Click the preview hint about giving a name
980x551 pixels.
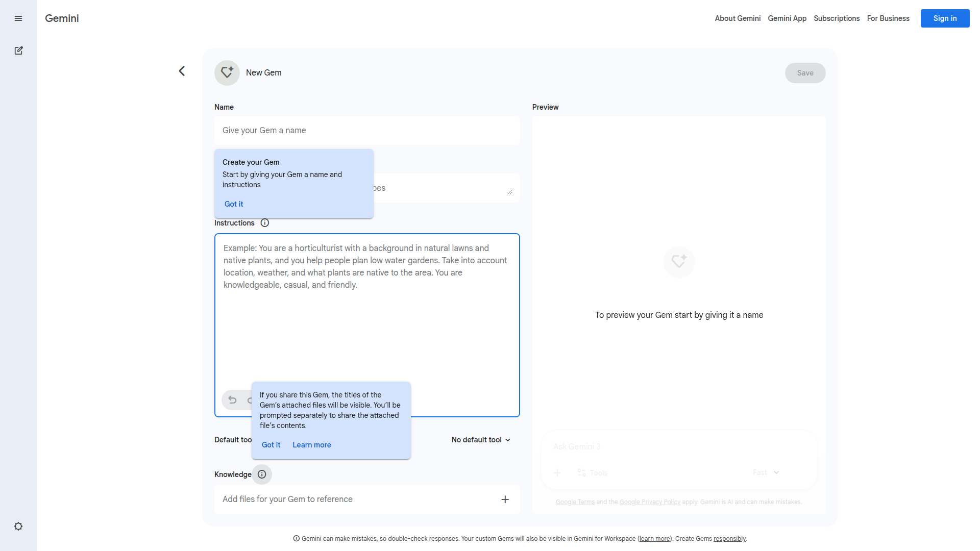coord(679,315)
